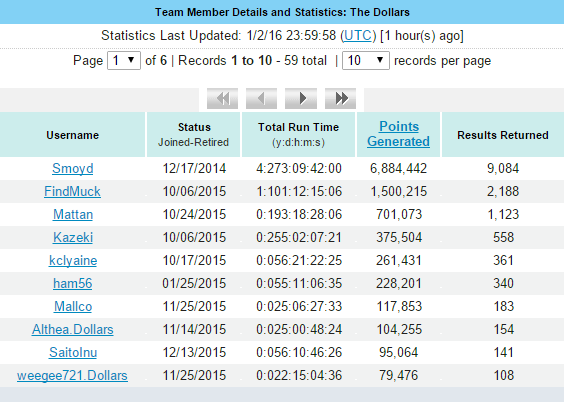Open the records per page dropdown
Viewport: 564px width, 402px height.
[365, 60]
